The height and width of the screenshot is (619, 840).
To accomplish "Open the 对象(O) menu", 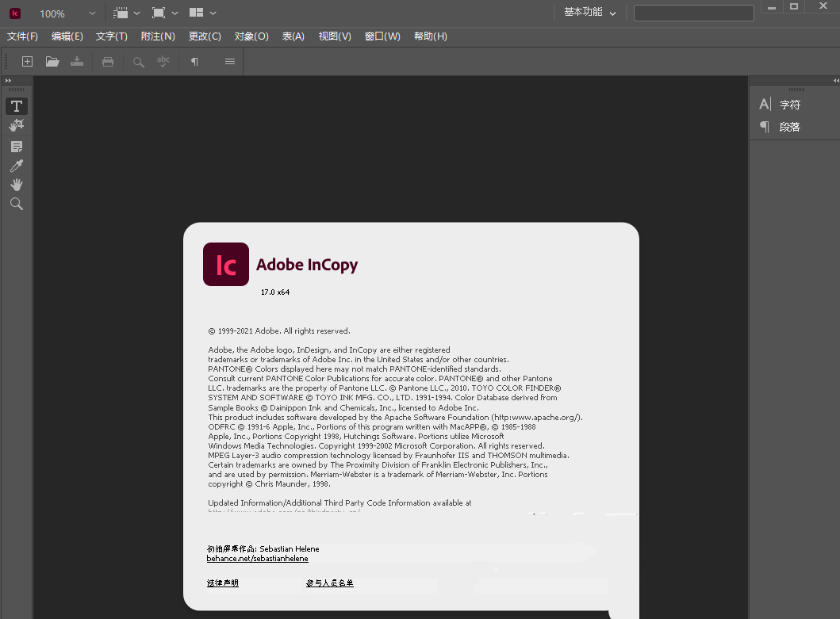I will [251, 36].
